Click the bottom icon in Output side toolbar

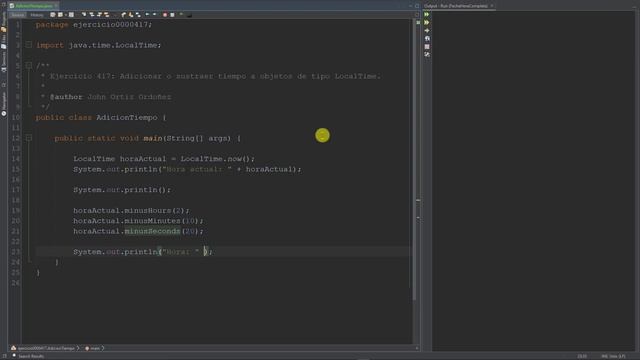pos(427,54)
